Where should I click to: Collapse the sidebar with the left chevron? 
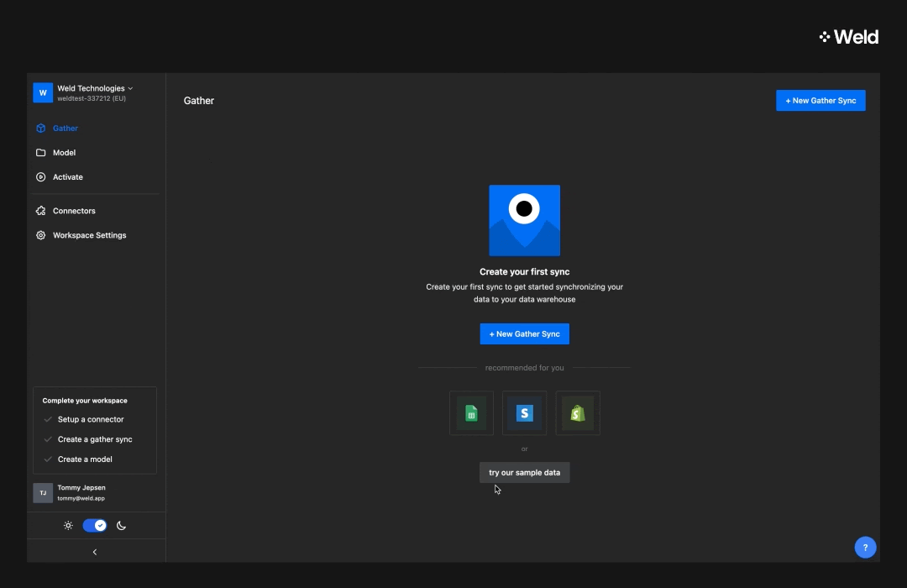click(x=95, y=552)
